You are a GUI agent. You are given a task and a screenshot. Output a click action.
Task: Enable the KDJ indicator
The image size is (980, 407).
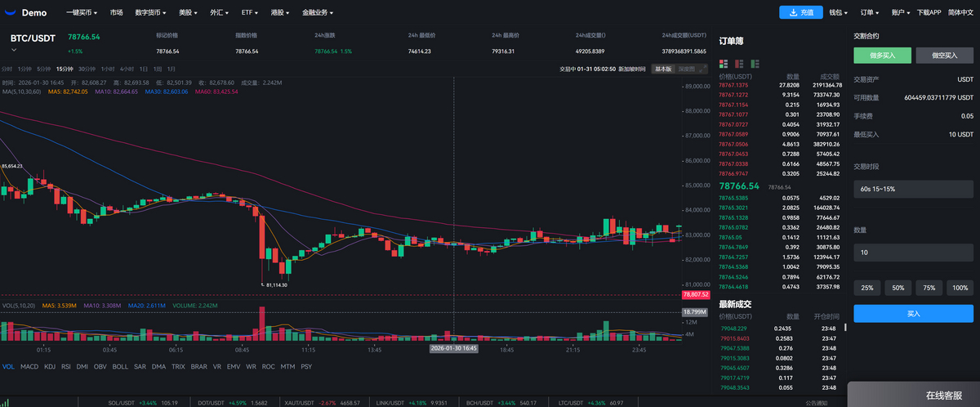pyautogui.click(x=50, y=366)
